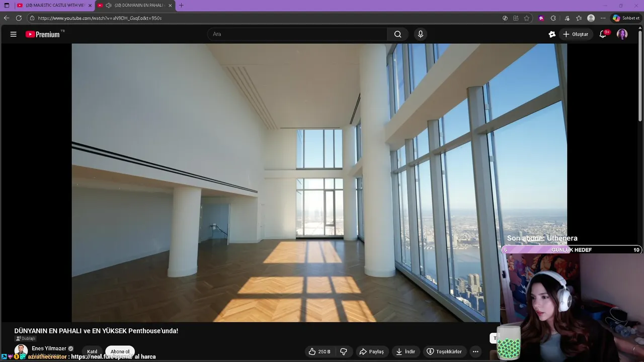
Task: Click the Abone ol subscribe button
Action: (120, 351)
